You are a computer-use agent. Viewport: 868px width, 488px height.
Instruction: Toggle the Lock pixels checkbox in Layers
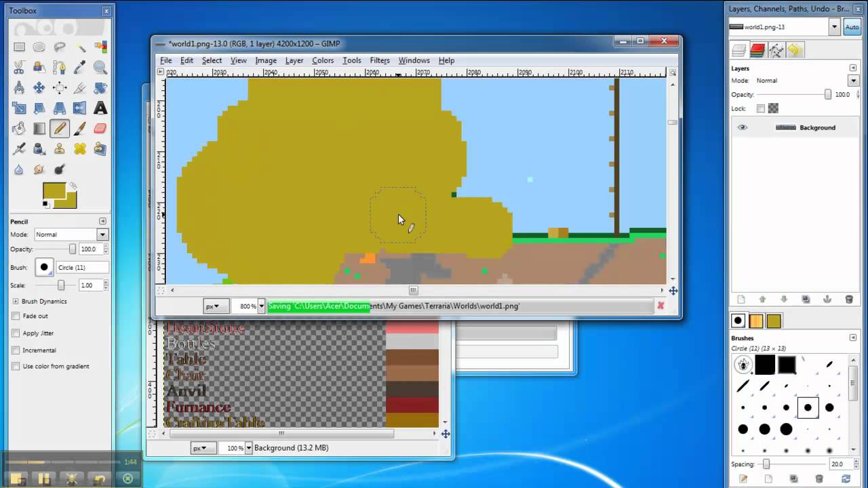tap(761, 108)
